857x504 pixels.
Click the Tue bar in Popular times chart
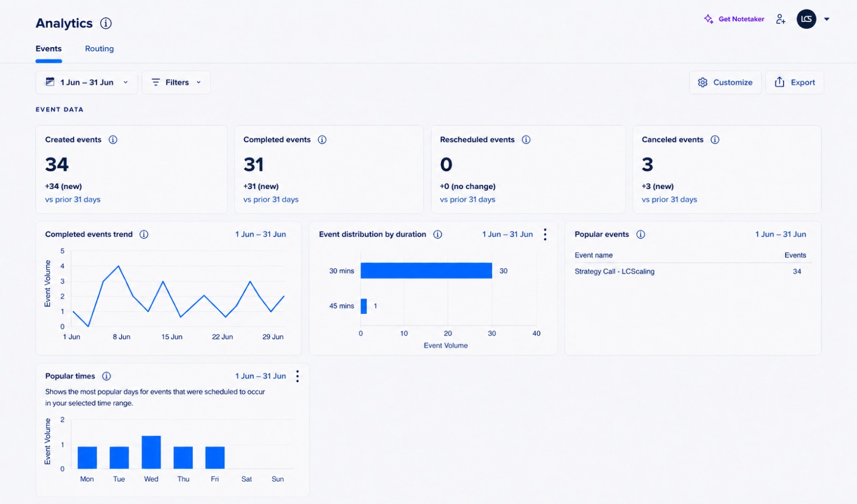119,458
